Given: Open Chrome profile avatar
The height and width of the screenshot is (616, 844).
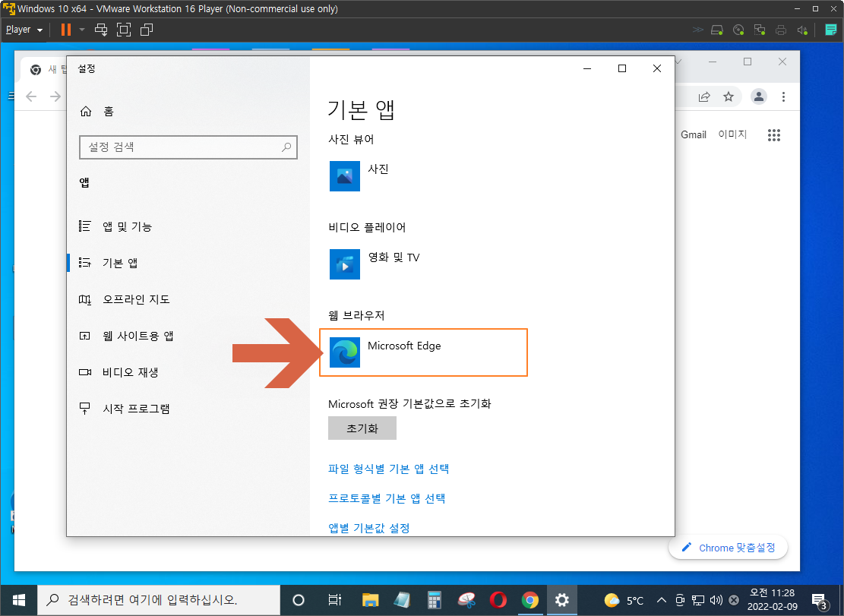Looking at the screenshot, I should click(x=759, y=96).
